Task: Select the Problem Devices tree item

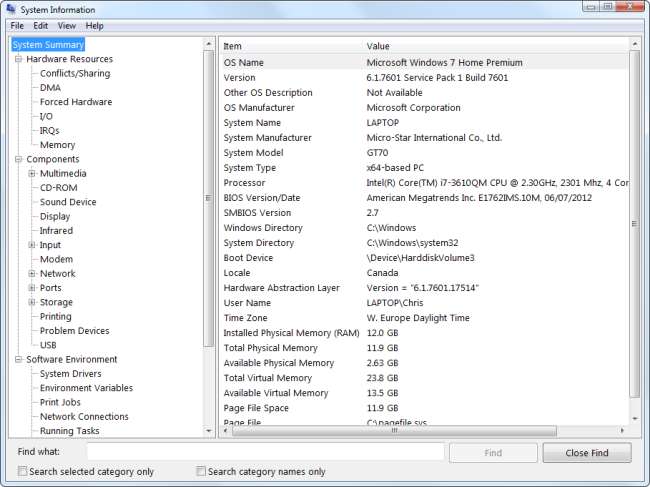Action: pos(74,331)
